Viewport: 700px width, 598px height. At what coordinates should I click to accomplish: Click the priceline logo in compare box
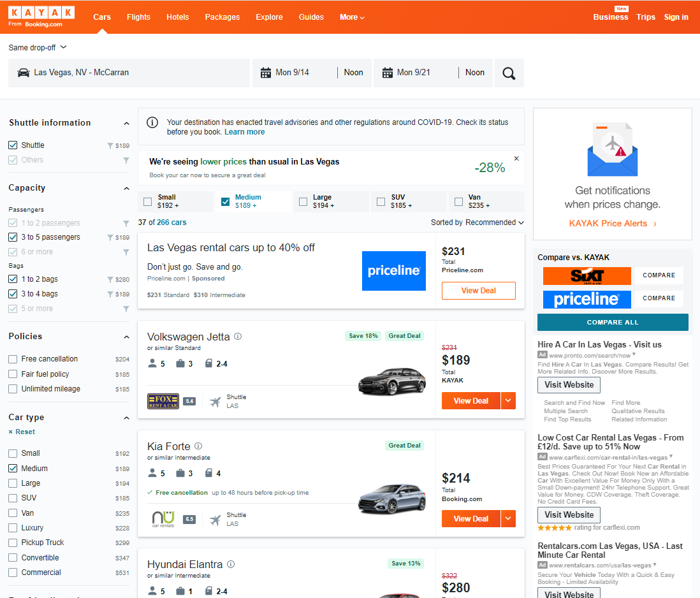pos(587,300)
